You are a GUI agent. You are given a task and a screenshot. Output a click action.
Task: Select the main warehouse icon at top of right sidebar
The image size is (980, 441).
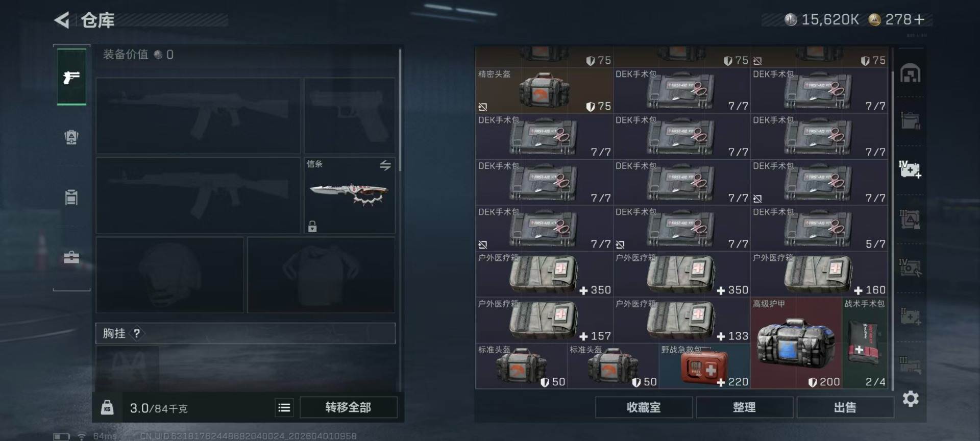click(911, 73)
